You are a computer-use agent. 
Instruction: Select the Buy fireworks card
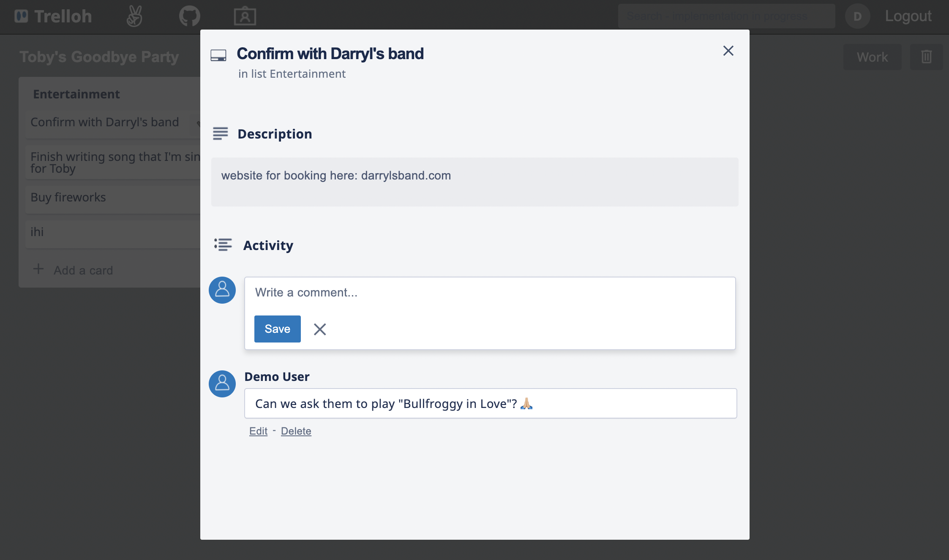68,197
